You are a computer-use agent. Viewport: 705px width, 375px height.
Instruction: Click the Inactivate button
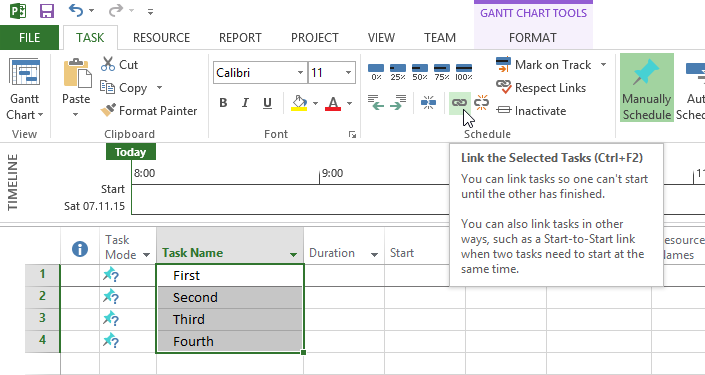coord(531,111)
